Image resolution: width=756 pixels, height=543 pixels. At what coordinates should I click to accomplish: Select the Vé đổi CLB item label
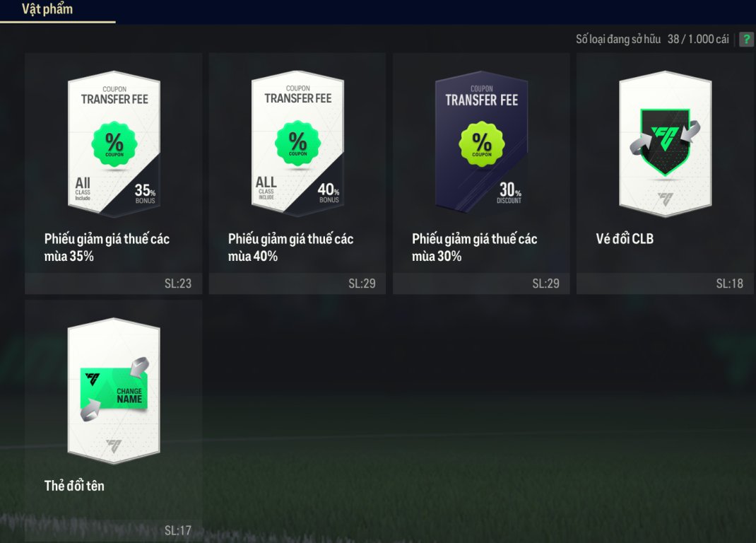(x=625, y=238)
